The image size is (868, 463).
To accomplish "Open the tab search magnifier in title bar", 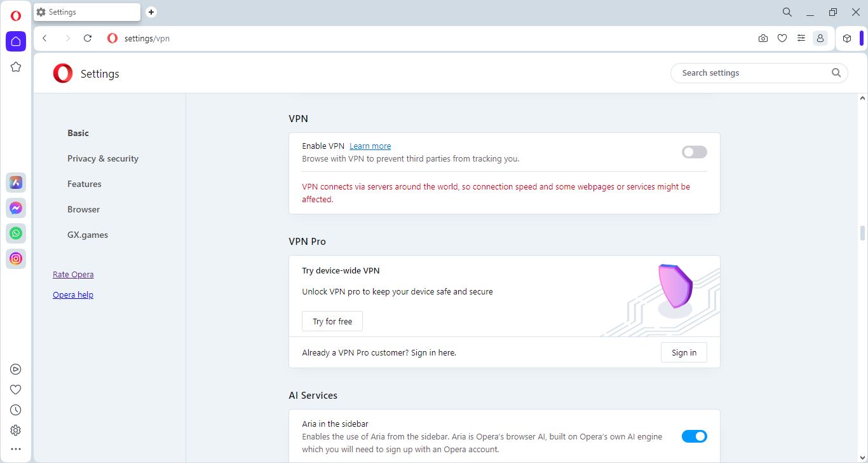I will click(787, 12).
